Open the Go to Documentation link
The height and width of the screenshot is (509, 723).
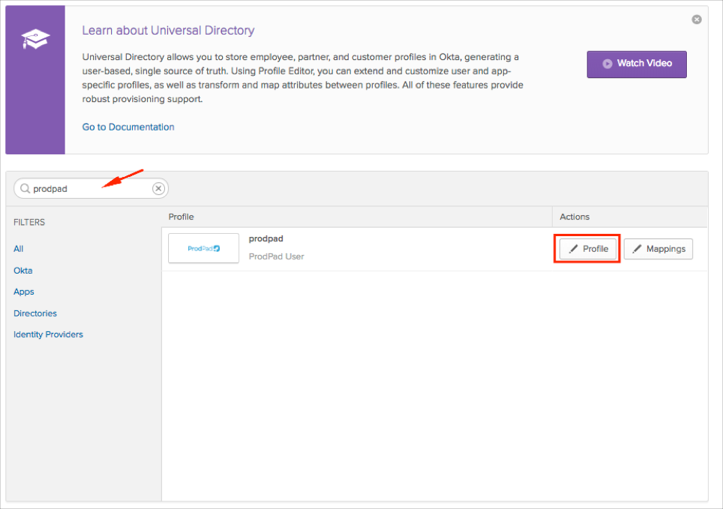[x=128, y=127]
